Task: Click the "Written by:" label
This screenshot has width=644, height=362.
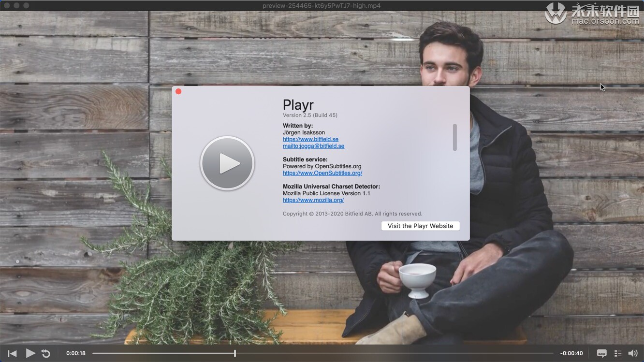Action: [x=298, y=126]
